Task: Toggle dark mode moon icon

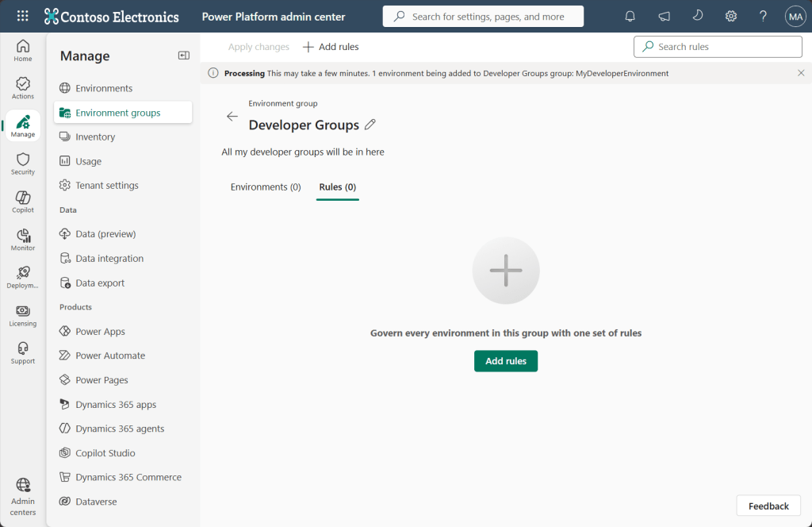Action: point(698,16)
